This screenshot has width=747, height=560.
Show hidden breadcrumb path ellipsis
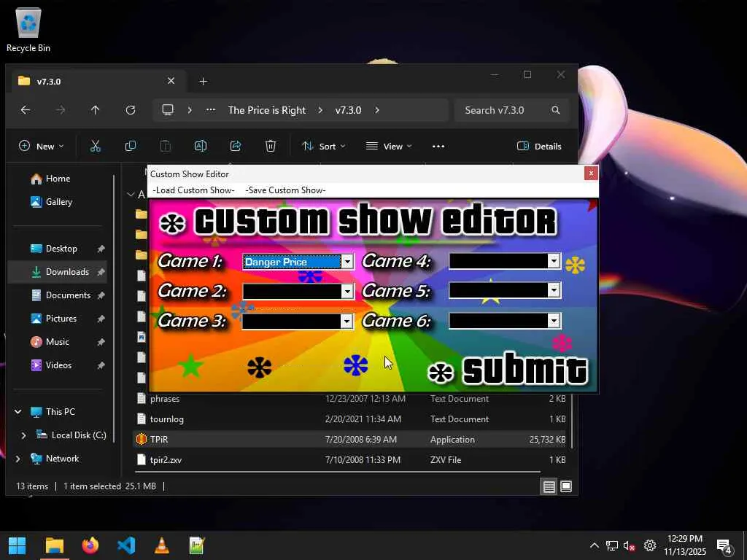(211, 110)
